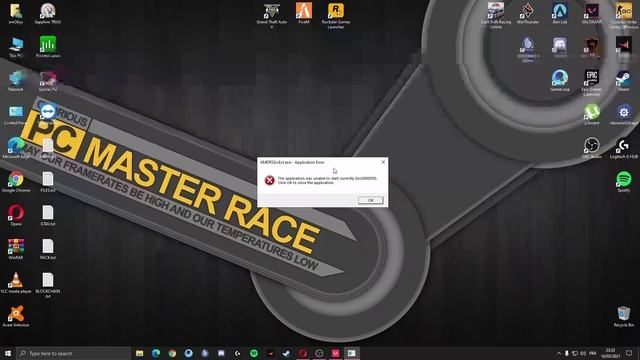
Task: Launch the FiveM desktop shortcut
Action: pos(304,13)
